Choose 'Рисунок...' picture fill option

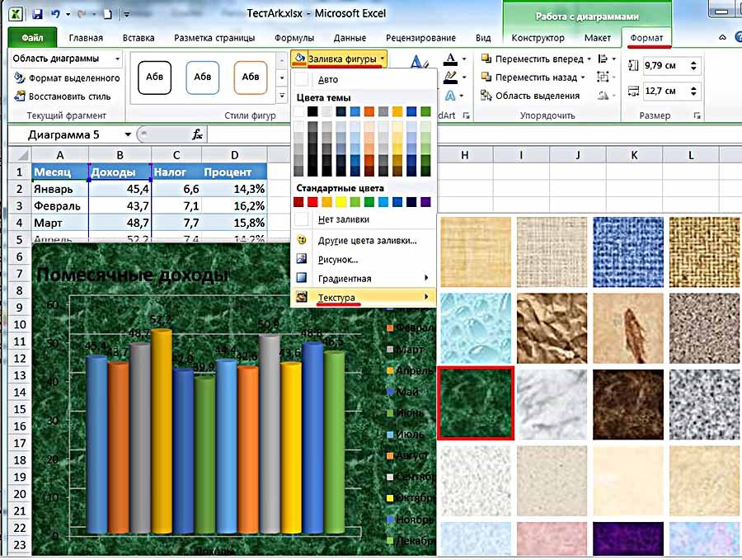click(337, 260)
